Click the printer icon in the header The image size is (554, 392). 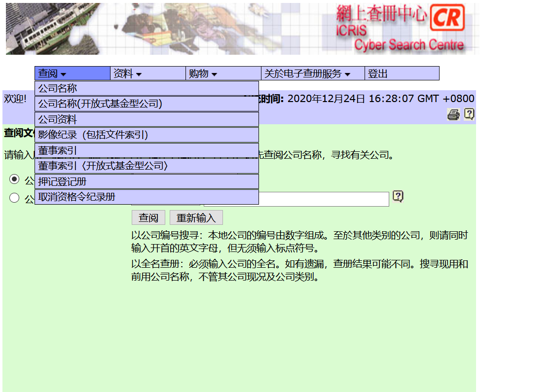(453, 115)
